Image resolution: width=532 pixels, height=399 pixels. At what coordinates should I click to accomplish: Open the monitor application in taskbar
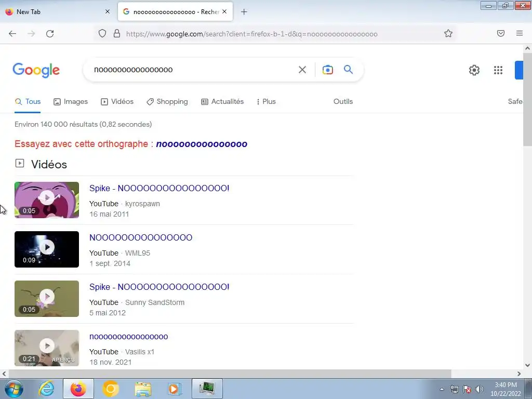click(x=207, y=389)
